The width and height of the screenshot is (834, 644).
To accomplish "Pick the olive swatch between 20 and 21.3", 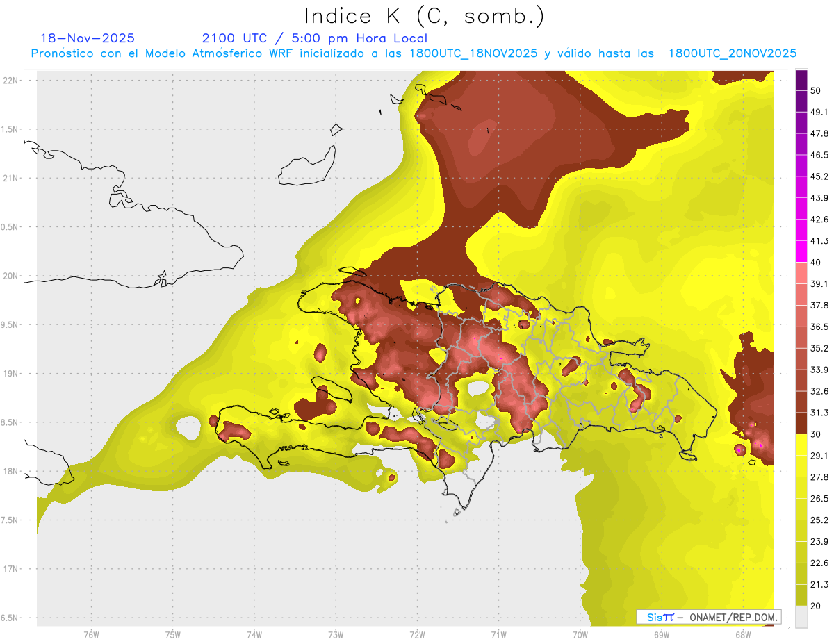I will click(801, 595).
